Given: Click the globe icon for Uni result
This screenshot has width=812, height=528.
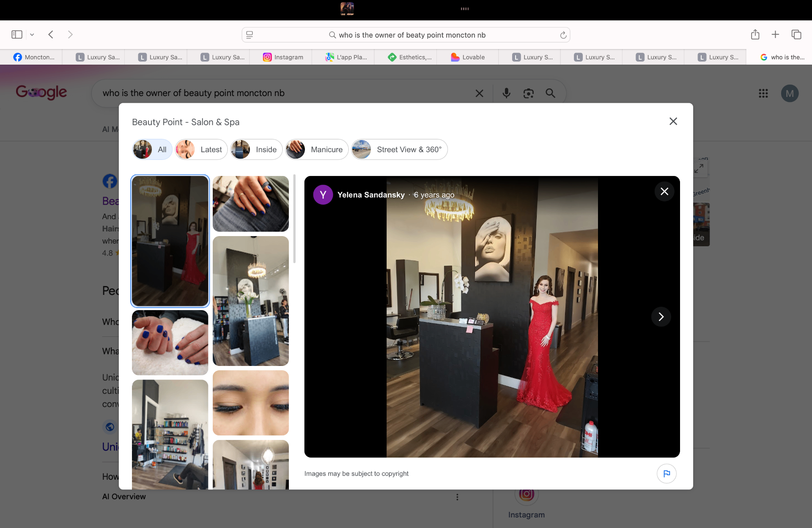Looking at the screenshot, I should [x=110, y=427].
